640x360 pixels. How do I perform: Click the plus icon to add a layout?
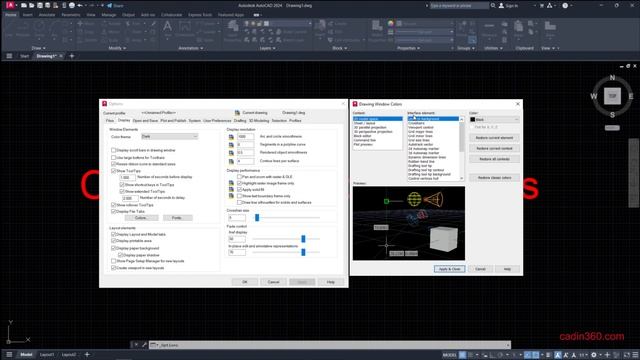point(87,354)
